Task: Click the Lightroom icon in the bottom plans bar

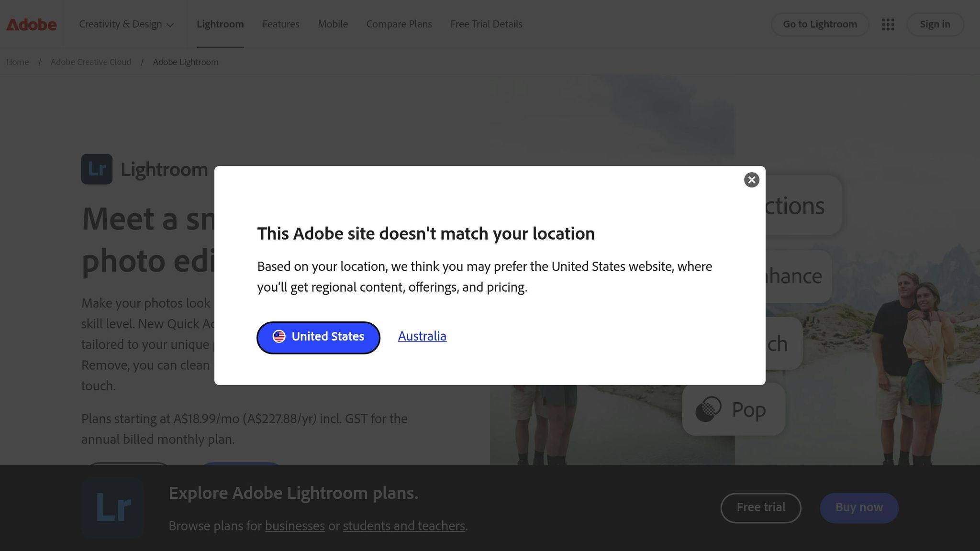Action: point(112,507)
